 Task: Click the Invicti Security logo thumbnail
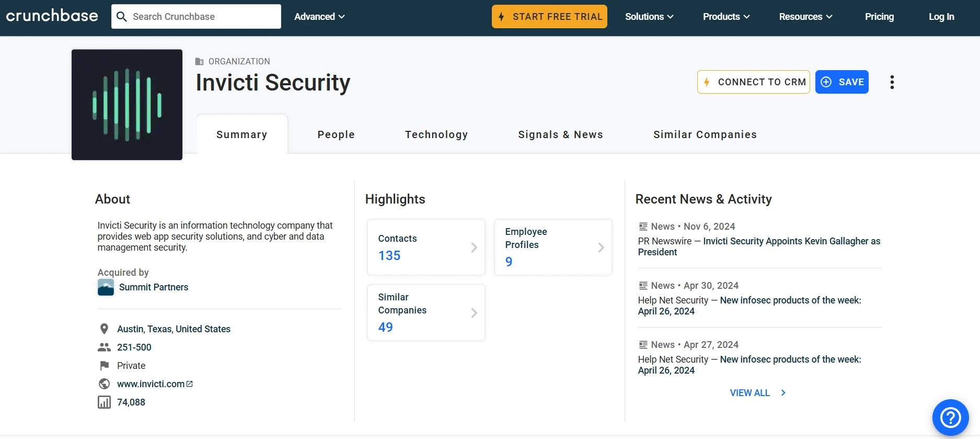pyautogui.click(x=127, y=105)
